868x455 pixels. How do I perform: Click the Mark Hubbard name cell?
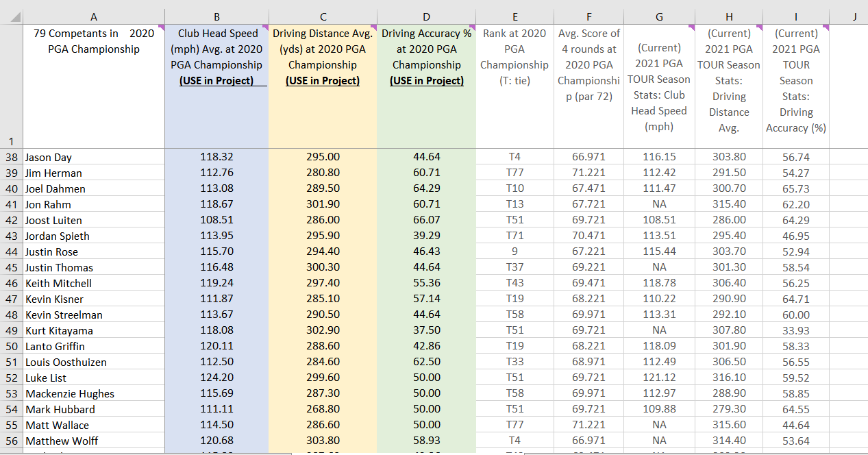click(94, 409)
